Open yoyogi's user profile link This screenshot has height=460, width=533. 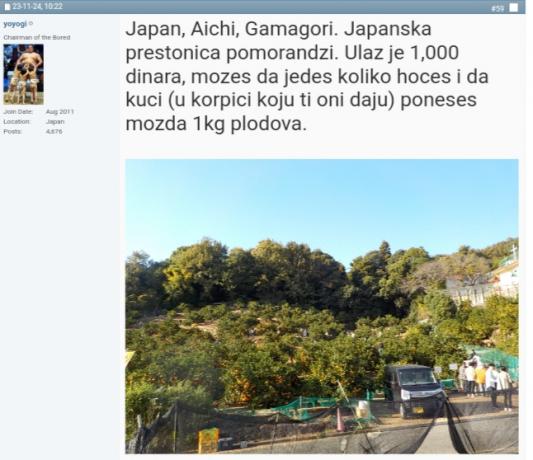(15, 24)
